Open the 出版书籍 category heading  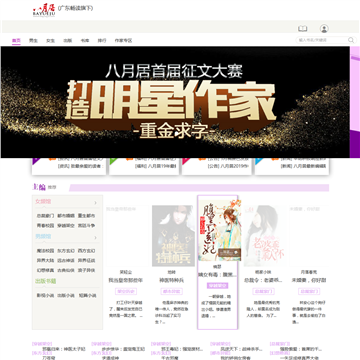[45, 281]
